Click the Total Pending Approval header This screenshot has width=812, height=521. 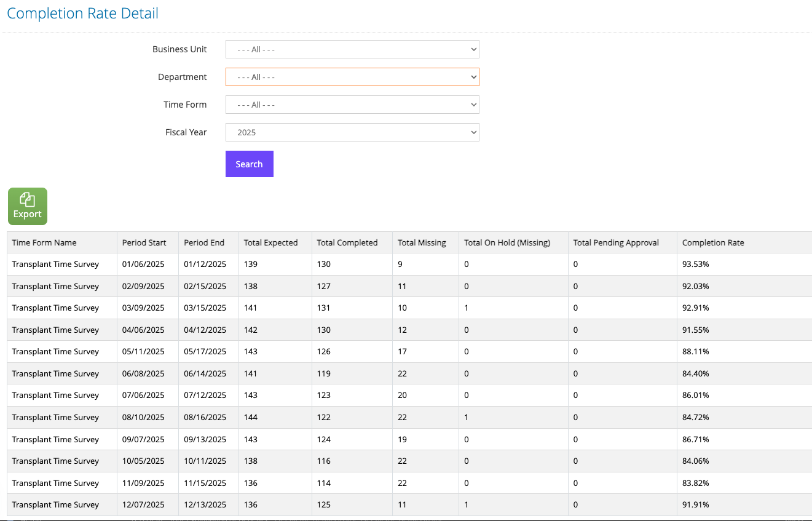coord(623,242)
